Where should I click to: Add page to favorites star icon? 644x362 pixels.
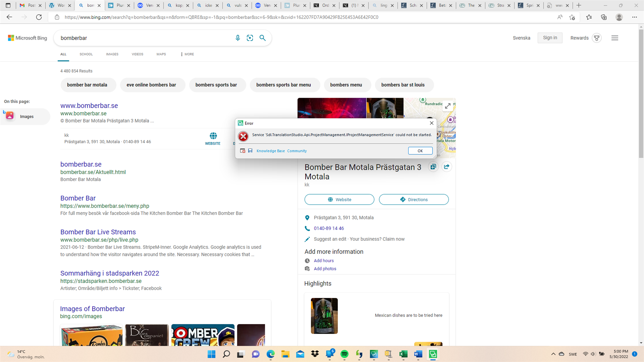coord(572,17)
